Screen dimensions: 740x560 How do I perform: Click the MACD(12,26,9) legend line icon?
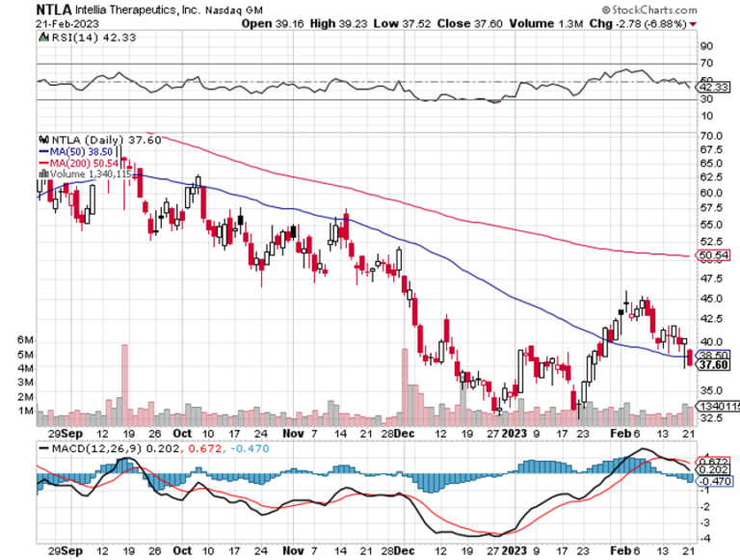(x=42, y=448)
